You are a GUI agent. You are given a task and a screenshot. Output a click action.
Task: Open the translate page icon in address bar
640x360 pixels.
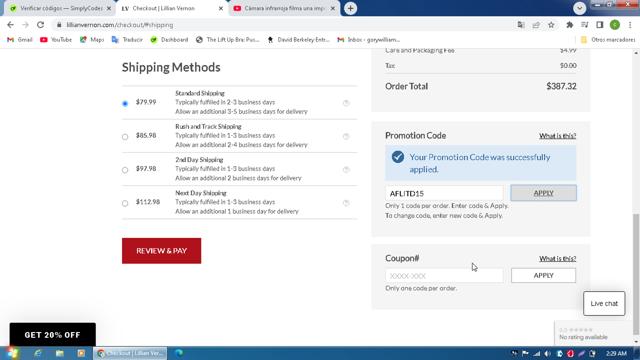(x=521, y=25)
